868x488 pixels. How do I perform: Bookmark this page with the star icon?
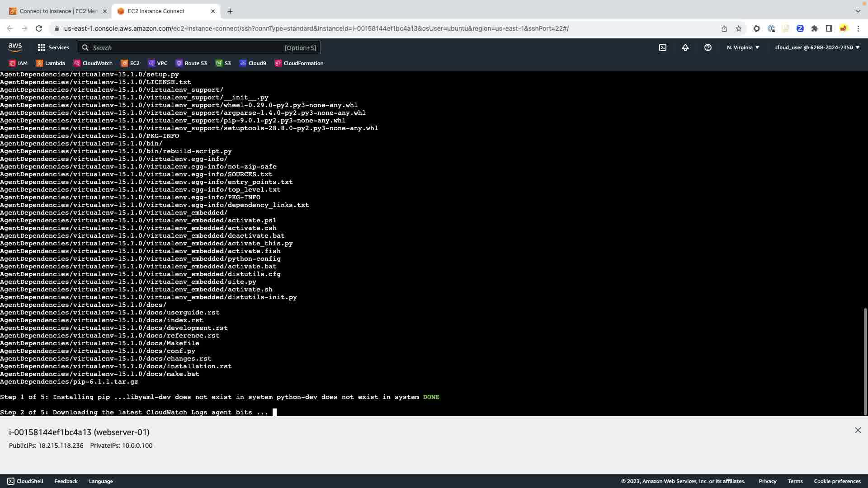point(739,28)
